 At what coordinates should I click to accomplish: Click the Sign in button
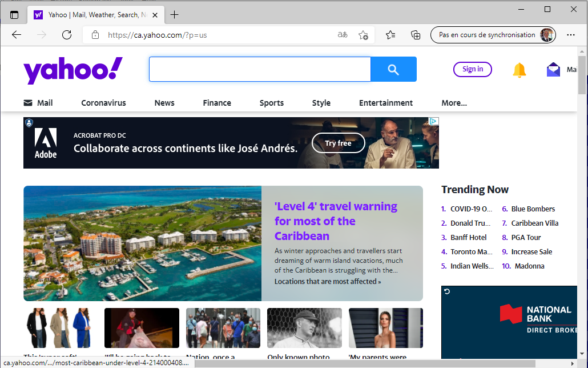[472, 69]
